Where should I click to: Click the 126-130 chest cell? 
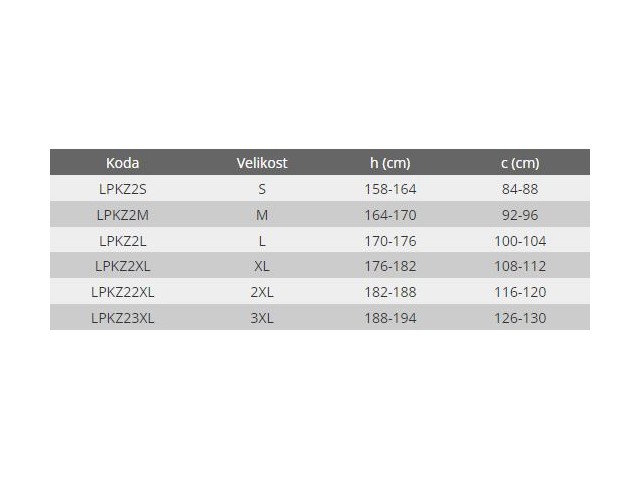coord(520,318)
